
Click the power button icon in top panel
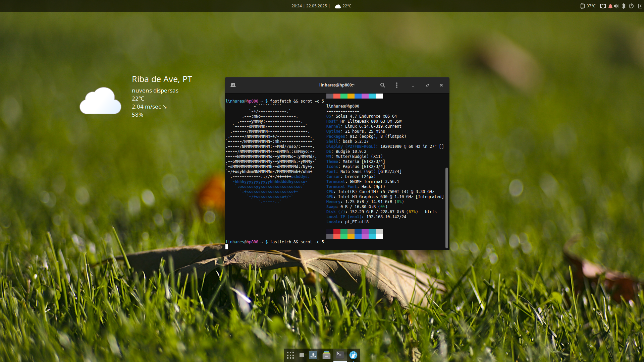631,6
